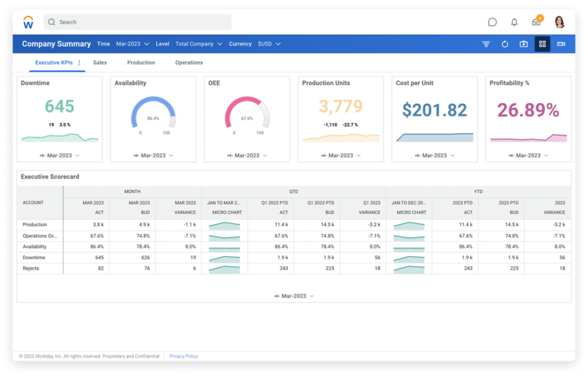Expand the Time Mar-2023 dropdown
Screen dimensions: 588x377
133,44
